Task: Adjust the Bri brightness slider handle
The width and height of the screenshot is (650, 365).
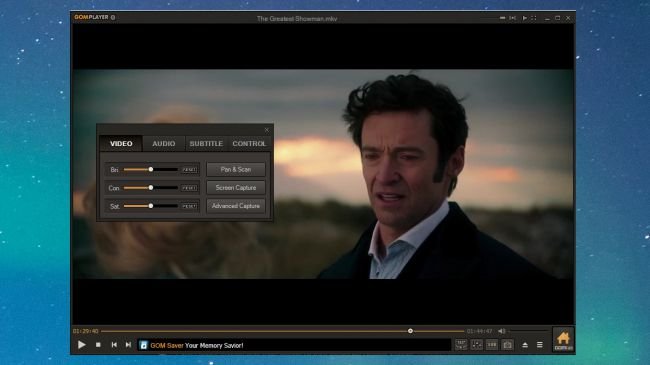Action: (151, 169)
